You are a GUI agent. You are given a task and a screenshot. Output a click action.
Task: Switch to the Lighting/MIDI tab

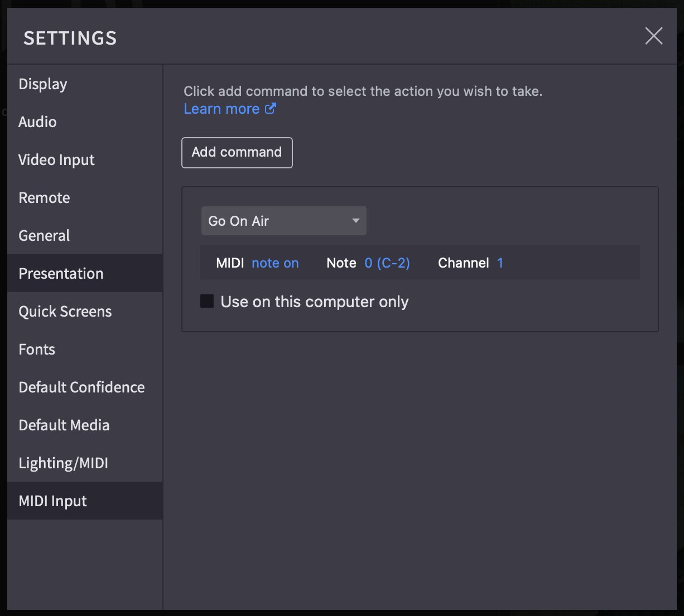85,463
